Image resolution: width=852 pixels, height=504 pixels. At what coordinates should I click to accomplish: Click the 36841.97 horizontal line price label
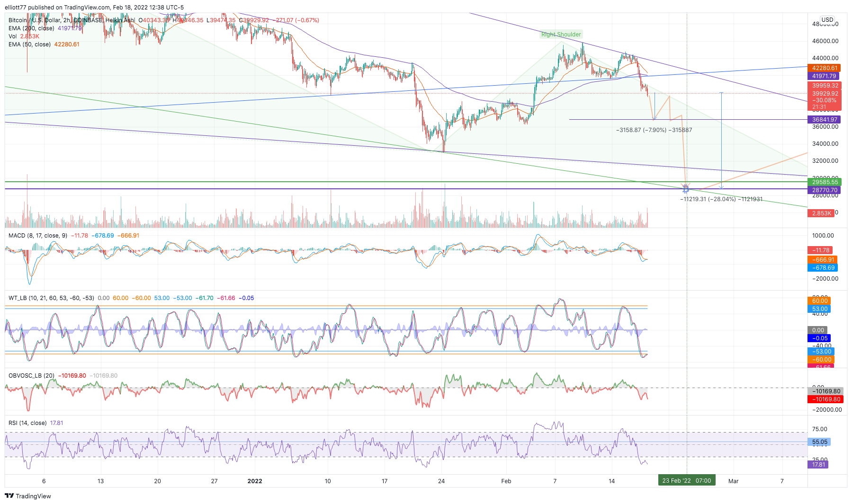(824, 120)
